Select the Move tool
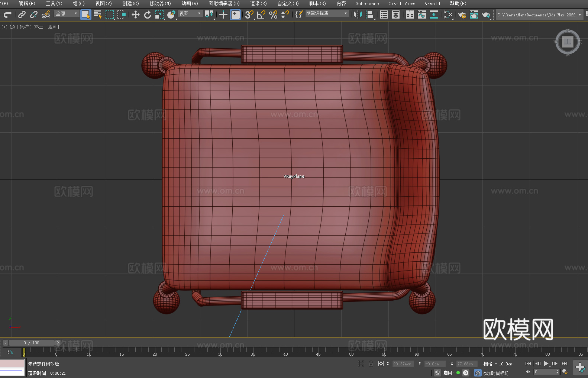The image size is (588, 378). (136, 14)
